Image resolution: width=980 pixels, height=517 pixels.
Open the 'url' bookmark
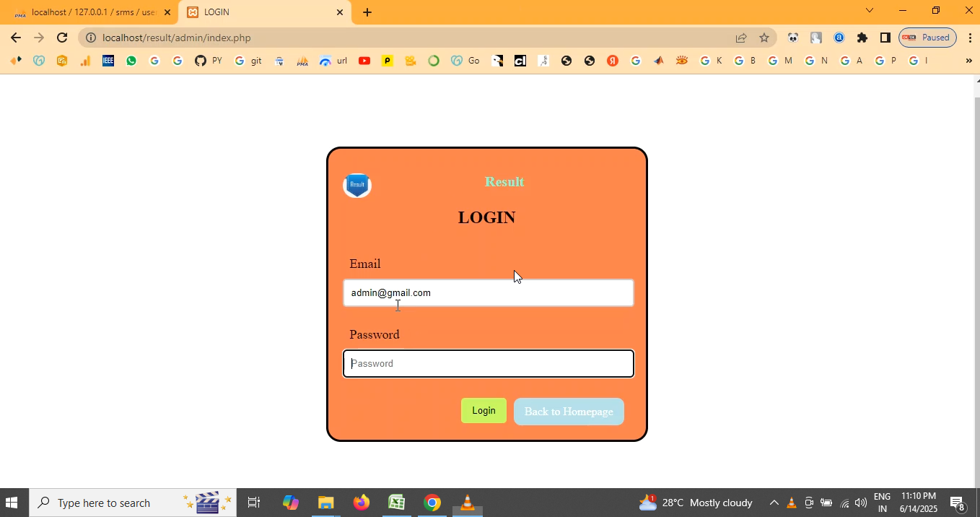333,61
